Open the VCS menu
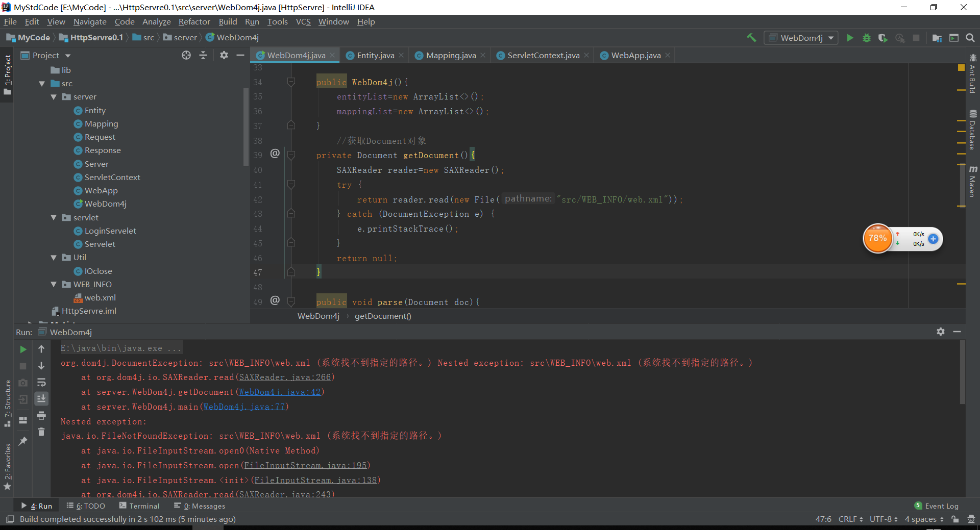Image resolution: width=980 pixels, height=530 pixels. (303, 21)
